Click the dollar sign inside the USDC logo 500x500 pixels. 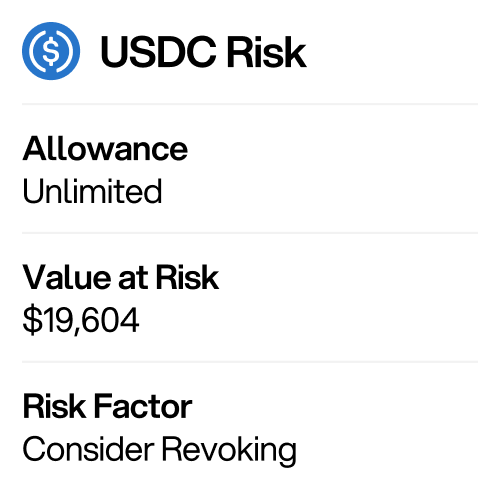(51, 51)
